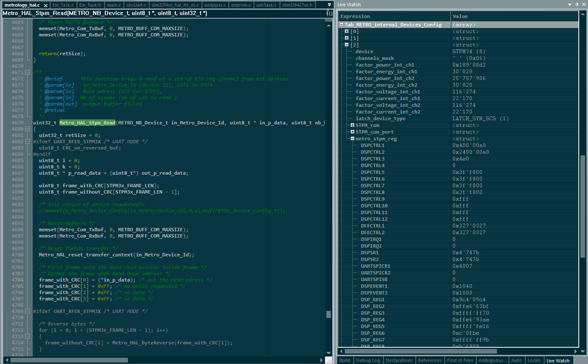Pin the Live Watch panel
588x364 pixels.
coord(576,5)
